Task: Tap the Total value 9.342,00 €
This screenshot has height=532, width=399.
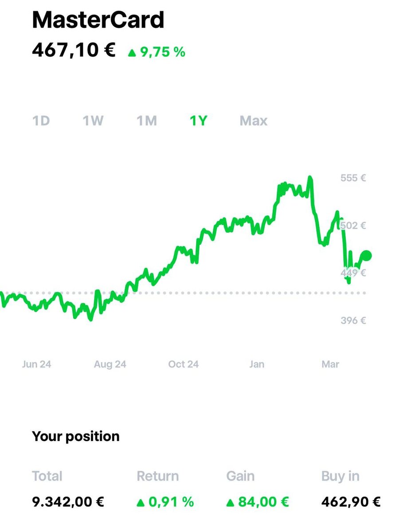Action: click(x=68, y=502)
